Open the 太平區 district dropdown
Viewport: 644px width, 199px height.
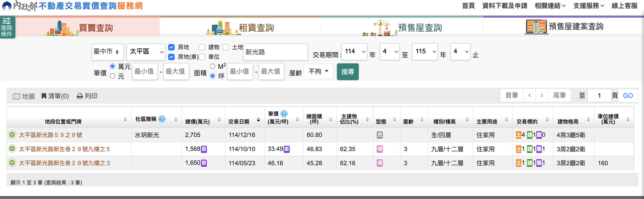coord(146,52)
